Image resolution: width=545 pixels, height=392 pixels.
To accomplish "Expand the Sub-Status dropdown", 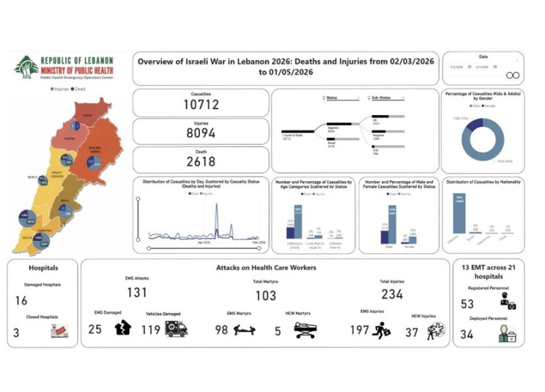I will (403, 98).
